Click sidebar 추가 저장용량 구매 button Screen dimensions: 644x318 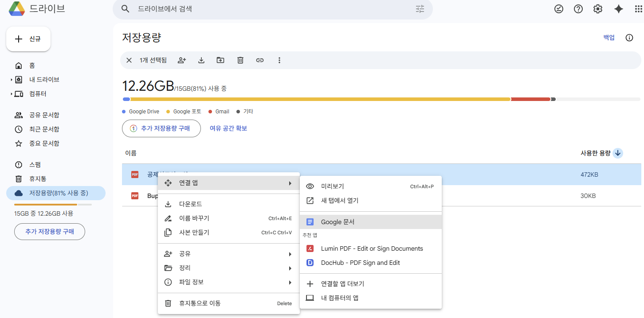[50, 232]
